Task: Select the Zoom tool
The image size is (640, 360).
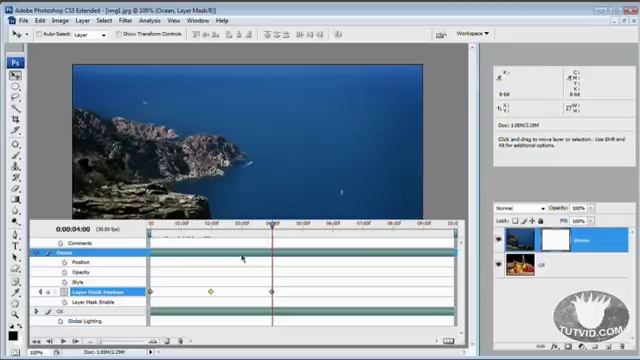Action: tap(15, 315)
